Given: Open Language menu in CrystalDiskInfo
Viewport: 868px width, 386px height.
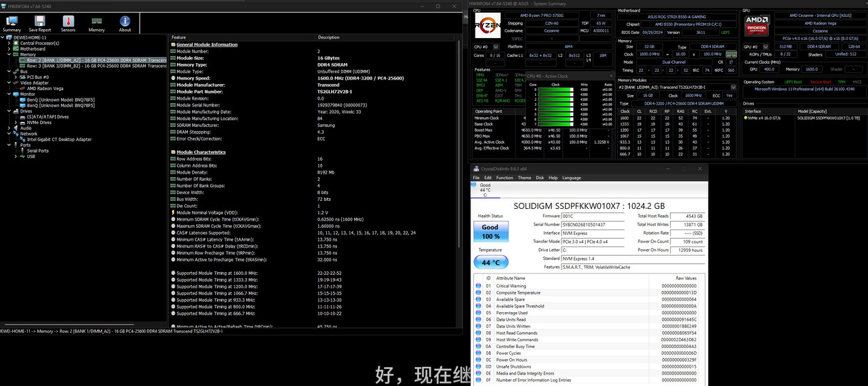Looking at the screenshot, I should [572, 178].
